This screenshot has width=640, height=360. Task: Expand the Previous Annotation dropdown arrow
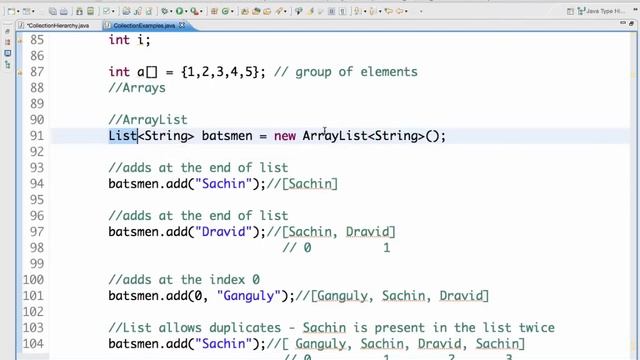click(380, 11)
